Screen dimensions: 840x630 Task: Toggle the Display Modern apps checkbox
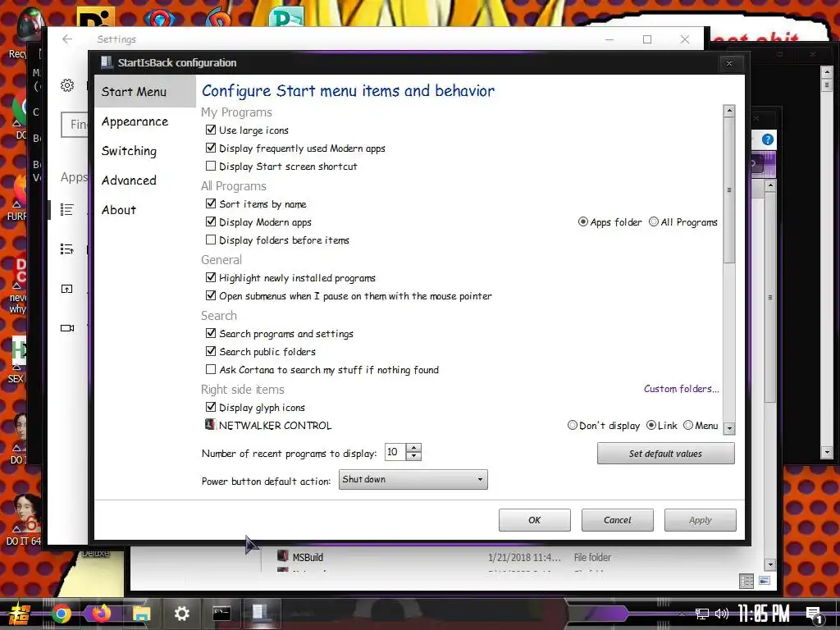pyautogui.click(x=211, y=221)
